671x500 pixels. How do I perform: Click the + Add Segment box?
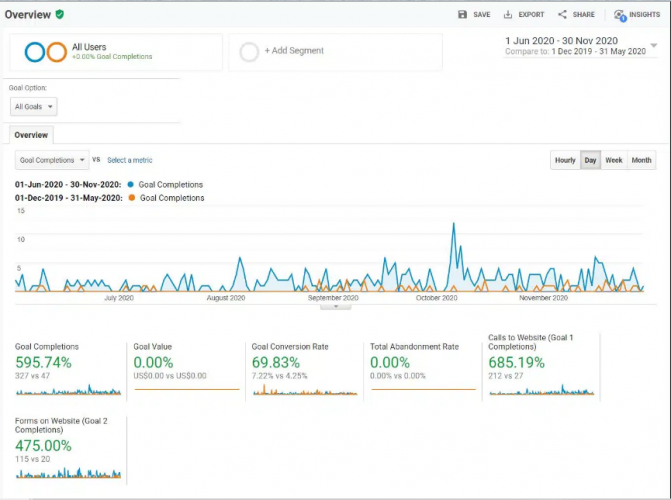[x=293, y=51]
